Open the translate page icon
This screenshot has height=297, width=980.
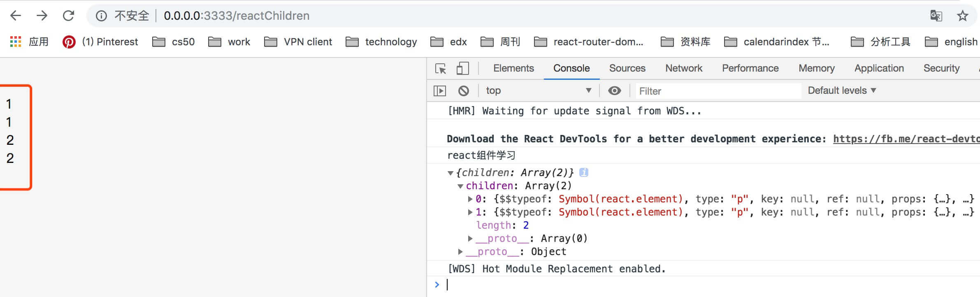(936, 16)
